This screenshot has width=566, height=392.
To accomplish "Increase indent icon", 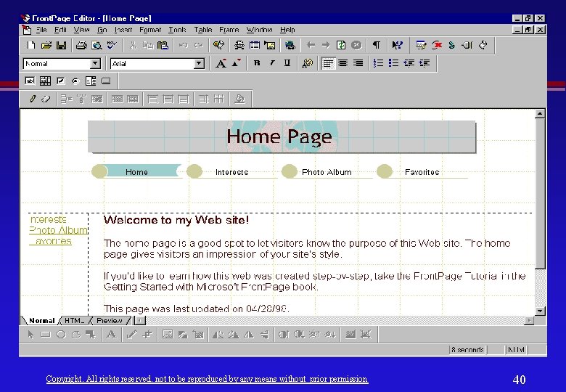I will pos(424,63).
